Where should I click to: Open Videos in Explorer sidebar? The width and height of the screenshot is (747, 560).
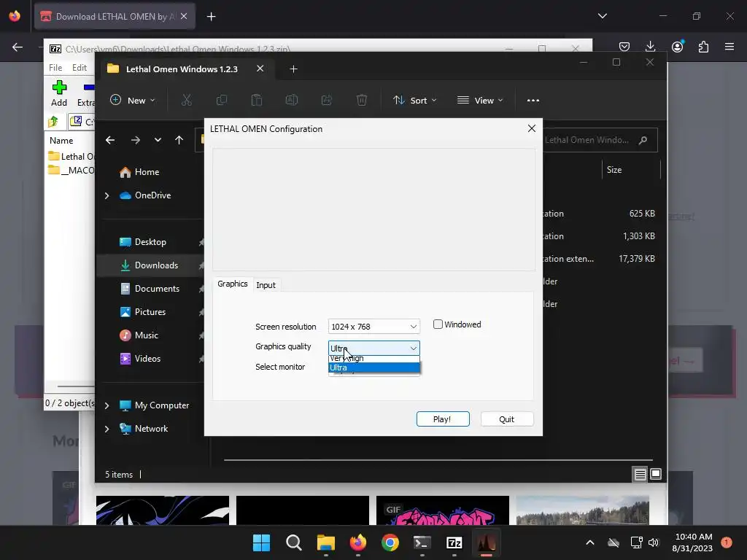coord(147,359)
